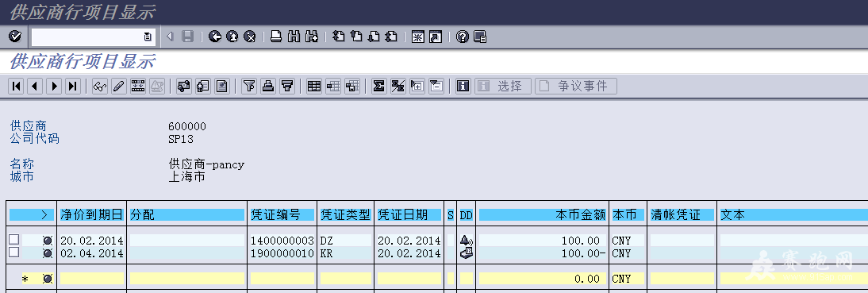The height and width of the screenshot is (293, 868).
Task: Jump to last page icon
Action: (392, 37)
